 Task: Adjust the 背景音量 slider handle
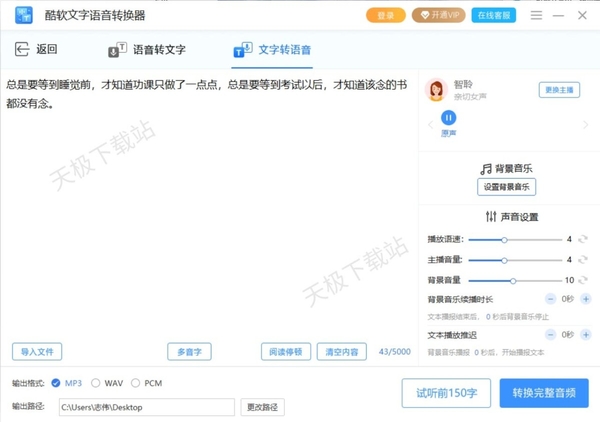point(513,281)
